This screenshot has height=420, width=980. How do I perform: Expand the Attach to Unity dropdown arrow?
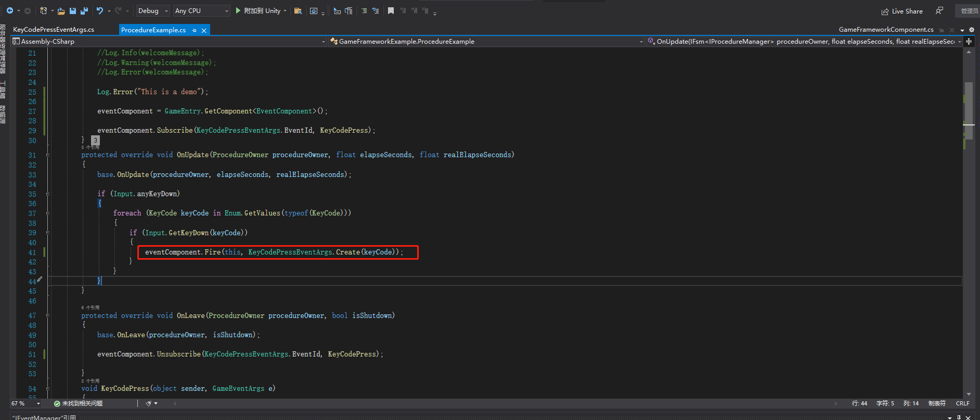tap(285, 11)
